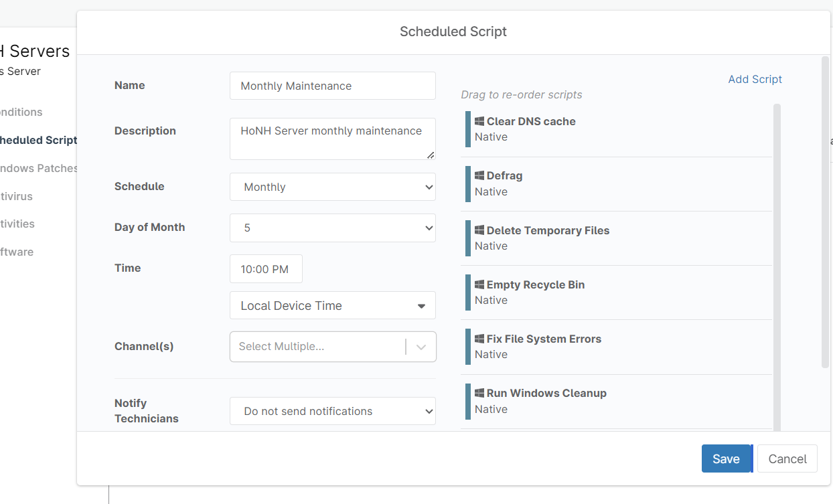833x504 pixels.
Task: Click the Windows icon beside Defrag
Action: click(x=480, y=175)
